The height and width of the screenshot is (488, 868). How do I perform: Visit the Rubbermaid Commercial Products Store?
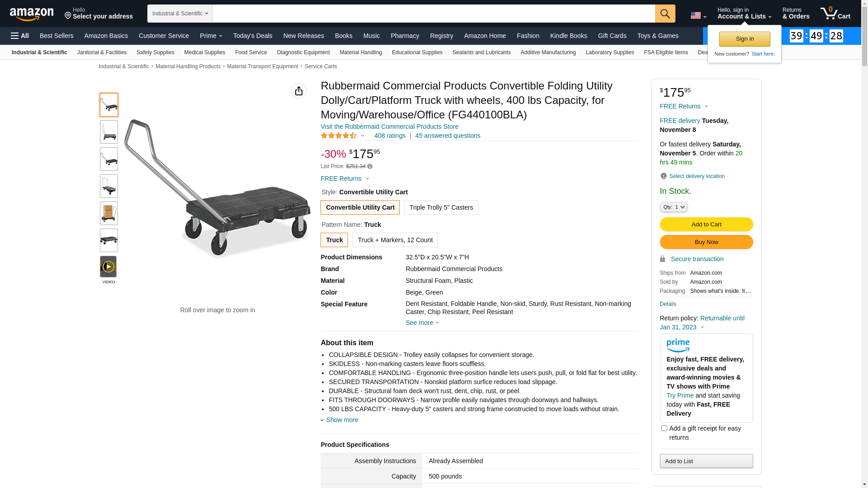[389, 127]
